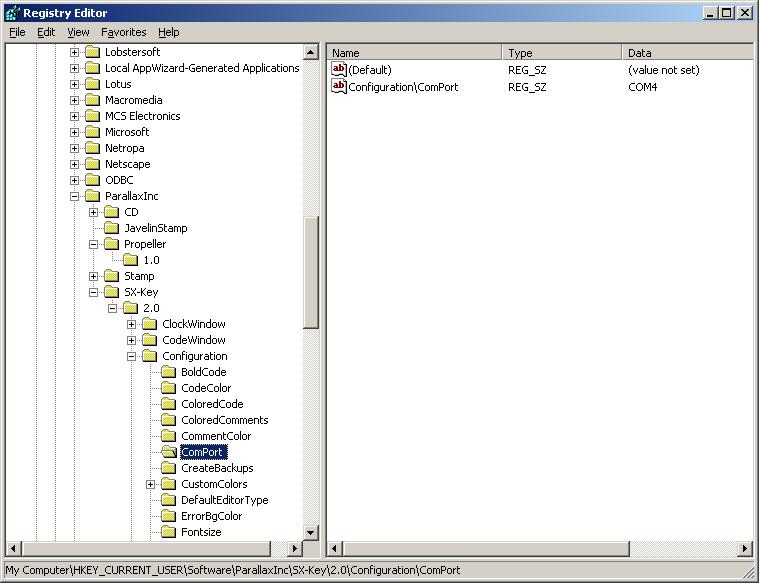Click the ErrorBgColor folder icon
Viewport: 759px width, 583px height.
coord(168,516)
